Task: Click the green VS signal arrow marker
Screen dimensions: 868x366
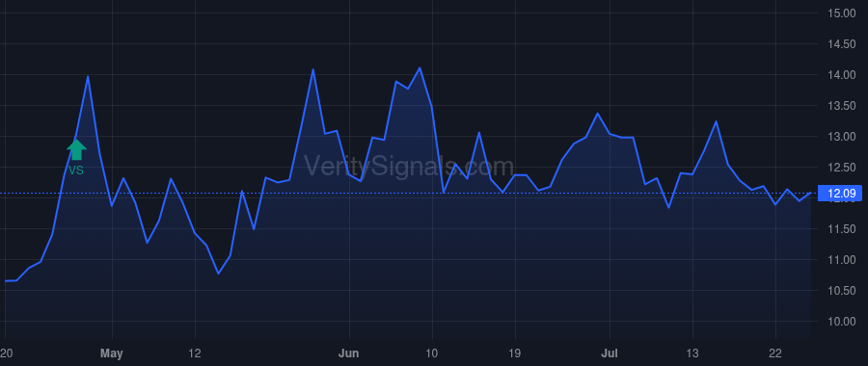Action: tap(76, 149)
